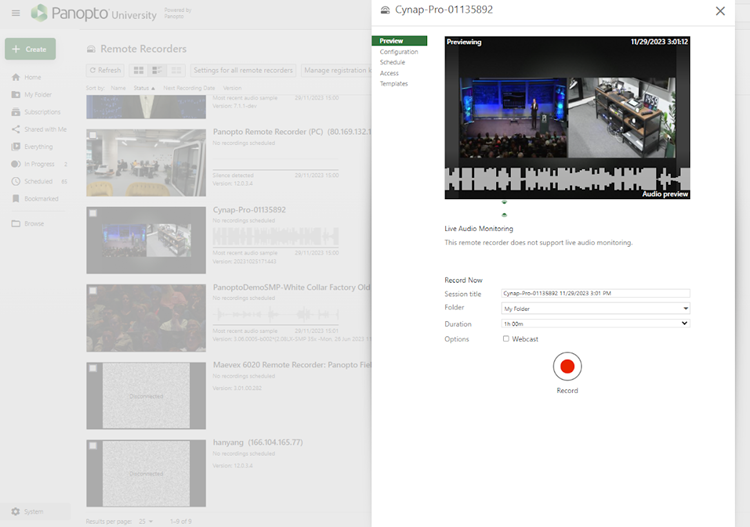Open In Progress in the sidebar
Image resolution: width=750 pixels, height=527 pixels.
pos(39,164)
